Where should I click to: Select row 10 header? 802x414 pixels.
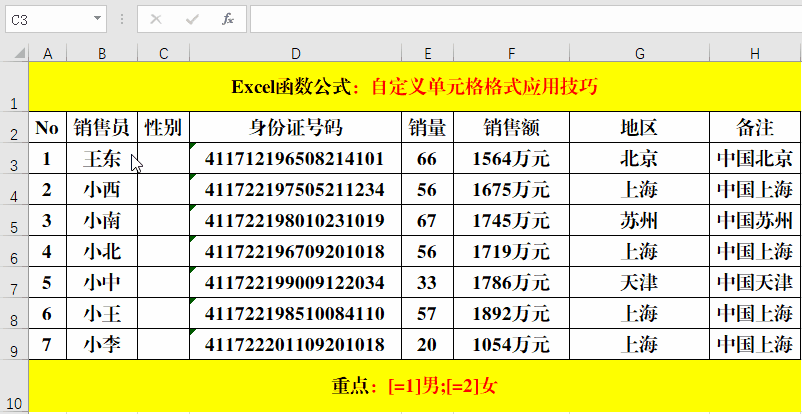pyautogui.click(x=14, y=387)
